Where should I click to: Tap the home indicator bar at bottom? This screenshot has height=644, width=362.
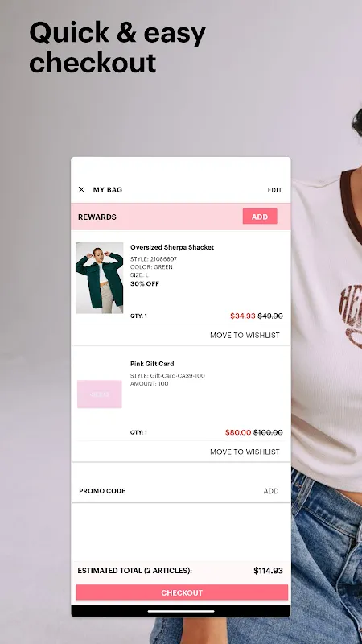point(181,611)
